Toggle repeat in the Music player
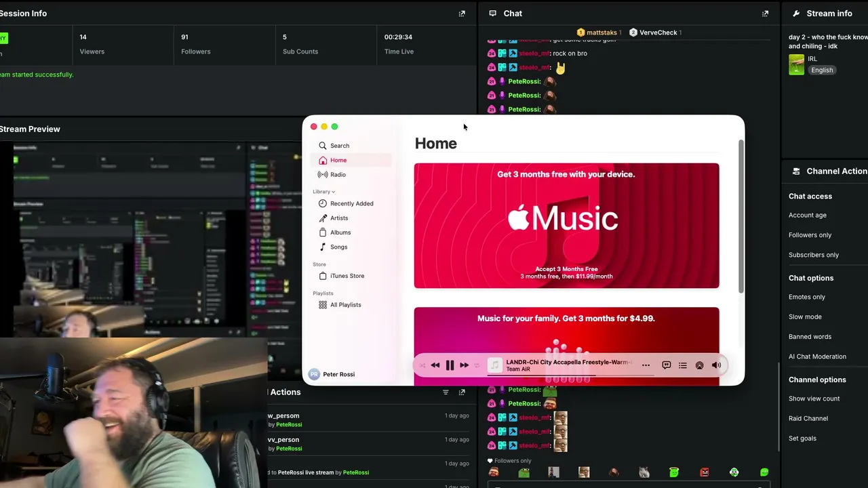 [x=477, y=365]
